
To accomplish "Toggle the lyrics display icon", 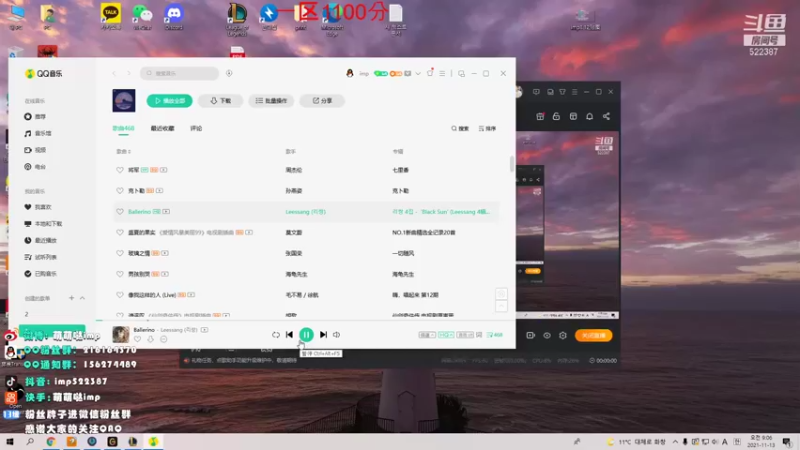I will [x=479, y=335].
